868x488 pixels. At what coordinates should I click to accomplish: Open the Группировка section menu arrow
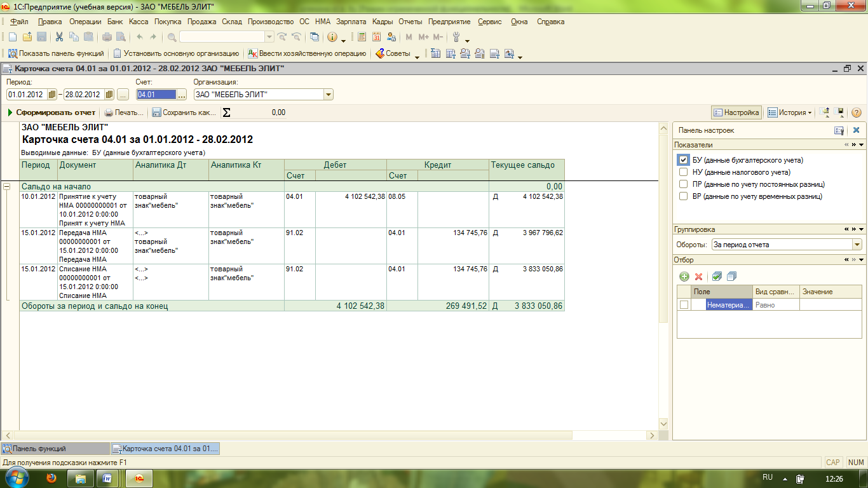[861, 229]
